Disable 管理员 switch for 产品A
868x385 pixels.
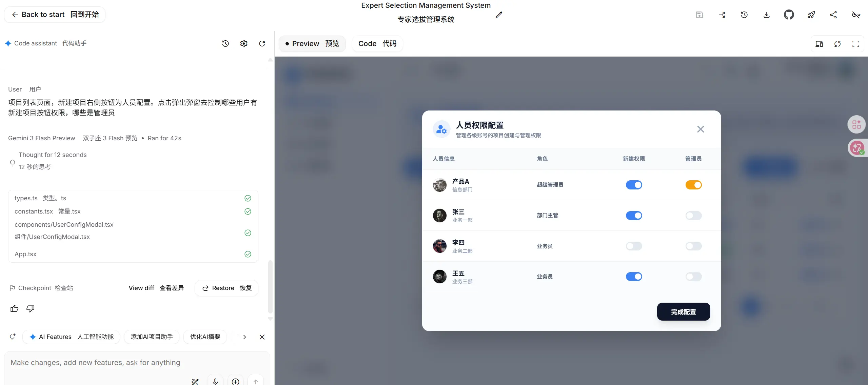(x=693, y=185)
